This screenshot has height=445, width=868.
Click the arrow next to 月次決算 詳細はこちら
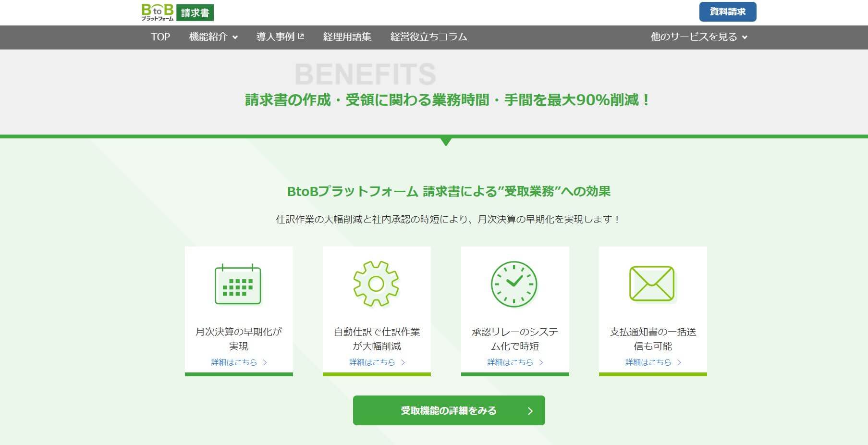(x=265, y=362)
